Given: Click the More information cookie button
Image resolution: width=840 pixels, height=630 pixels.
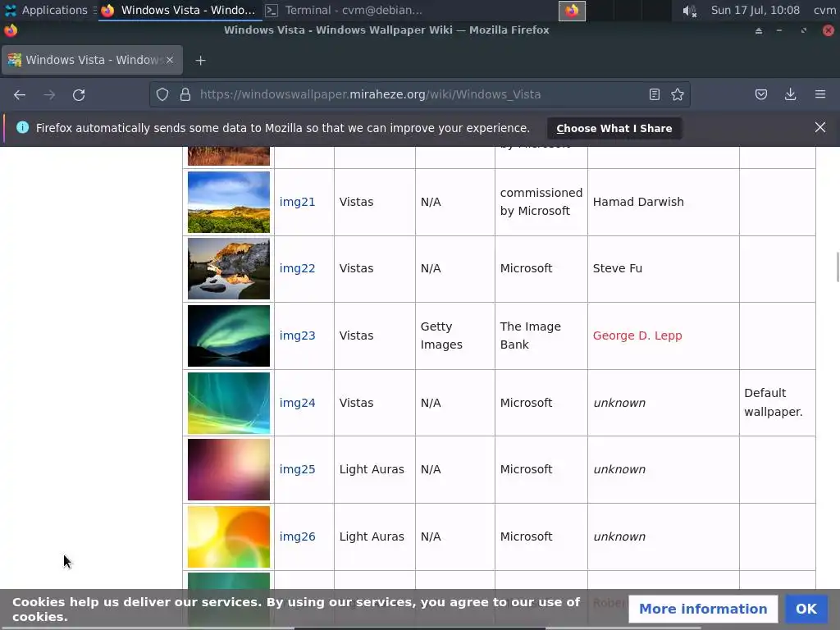Looking at the screenshot, I should (x=703, y=609).
